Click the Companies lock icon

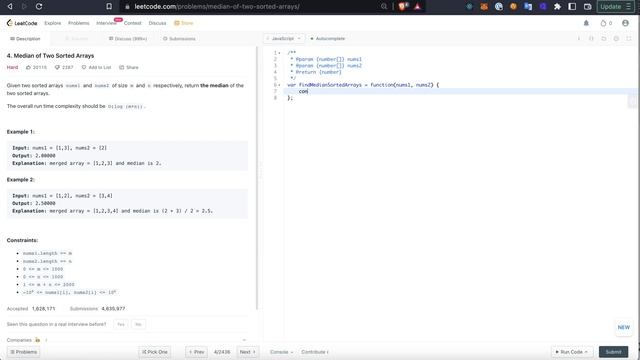pos(38,340)
